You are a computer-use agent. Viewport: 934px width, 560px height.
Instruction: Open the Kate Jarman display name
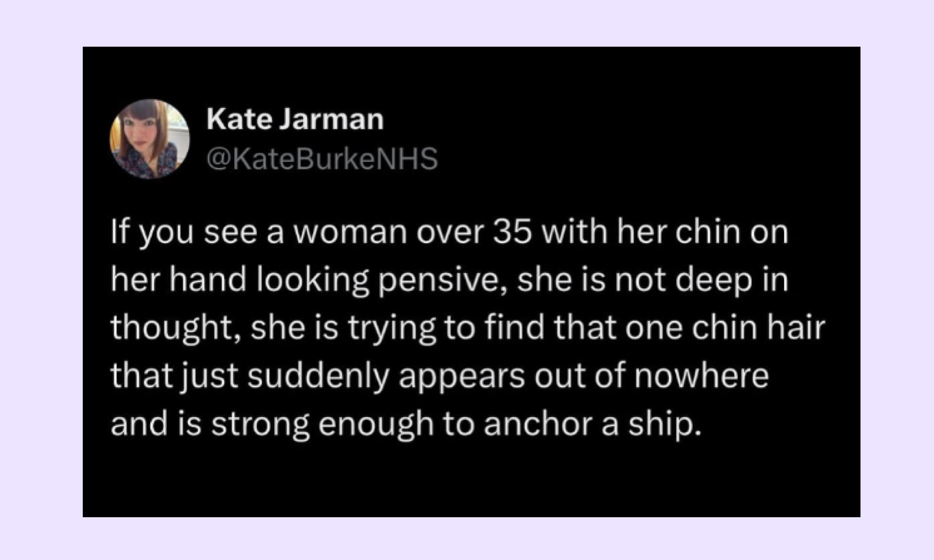295,119
